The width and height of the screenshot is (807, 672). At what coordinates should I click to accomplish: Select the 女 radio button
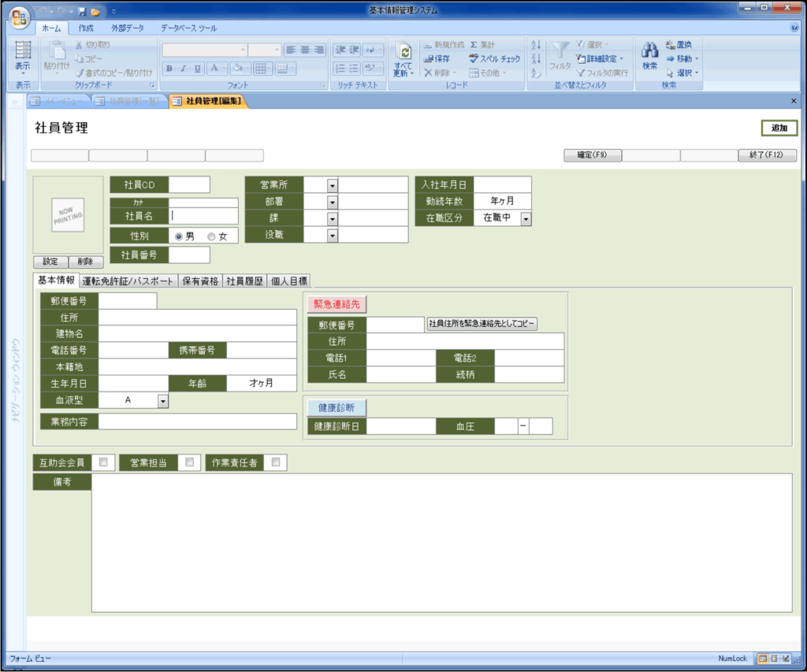click(211, 236)
